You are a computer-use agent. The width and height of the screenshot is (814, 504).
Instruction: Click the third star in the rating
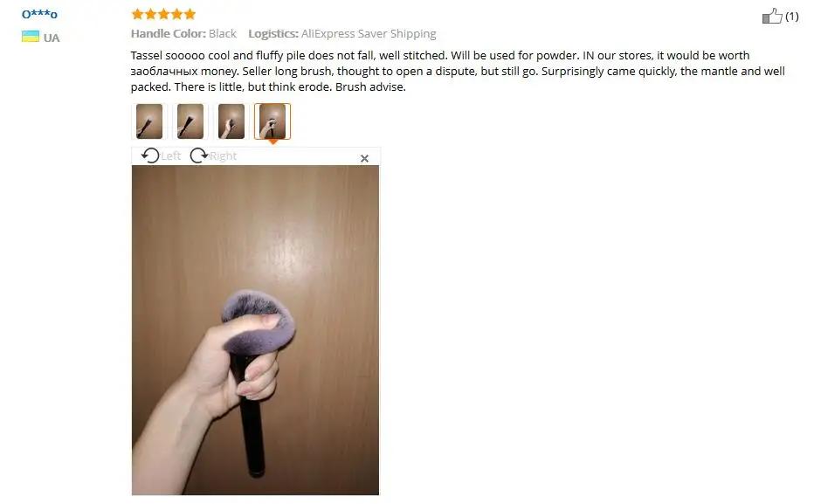pyautogui.click(x=163, y=13)
